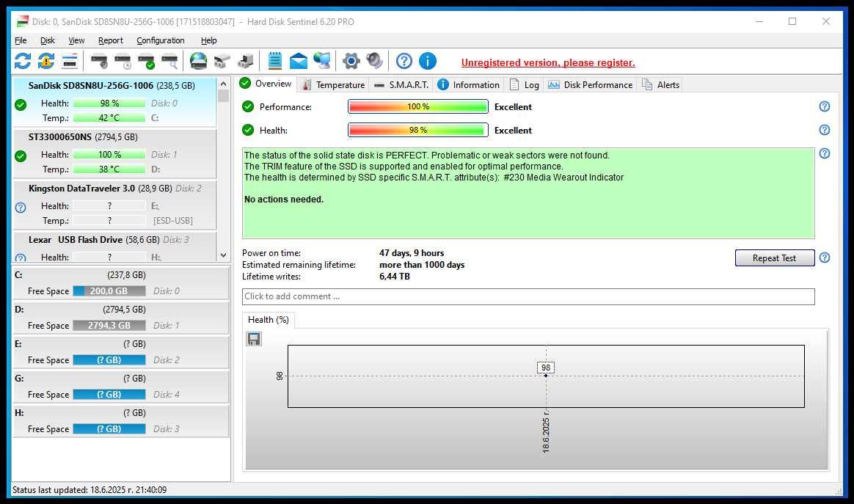Switch to the Information tab

tap(469, 85)
